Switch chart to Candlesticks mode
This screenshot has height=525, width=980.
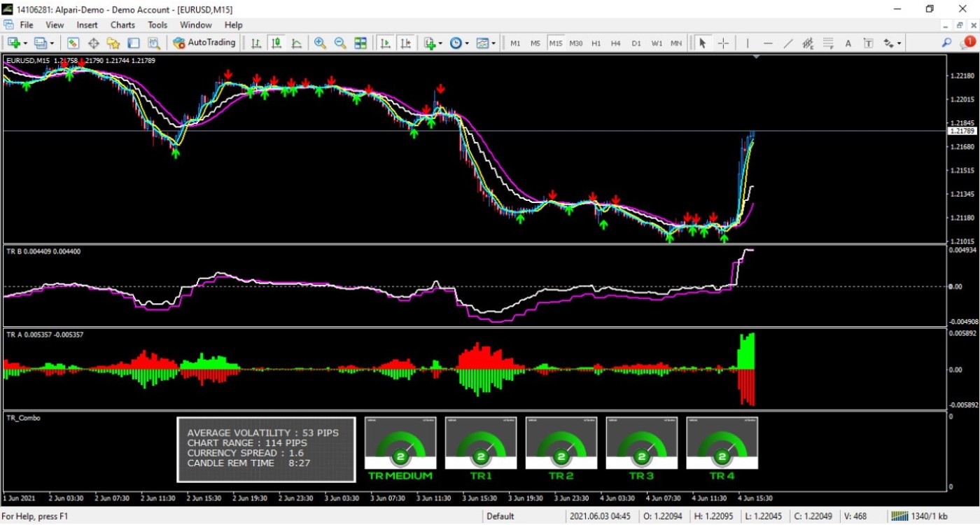click(276, 43)
